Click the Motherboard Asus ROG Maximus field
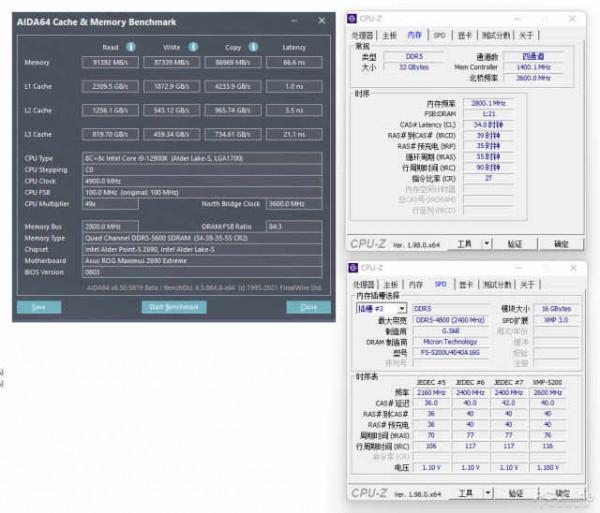The image size is (600, 513). tap(202, 261)
